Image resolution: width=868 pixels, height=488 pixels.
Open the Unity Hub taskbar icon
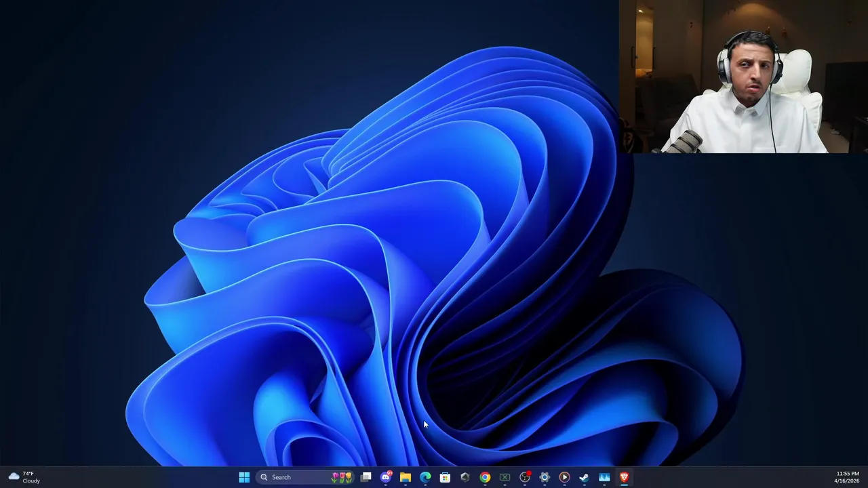[x=465, y=477]
